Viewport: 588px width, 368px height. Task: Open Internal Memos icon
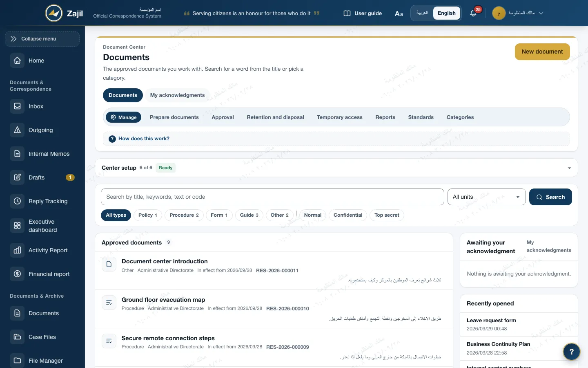tap(17, 154)
